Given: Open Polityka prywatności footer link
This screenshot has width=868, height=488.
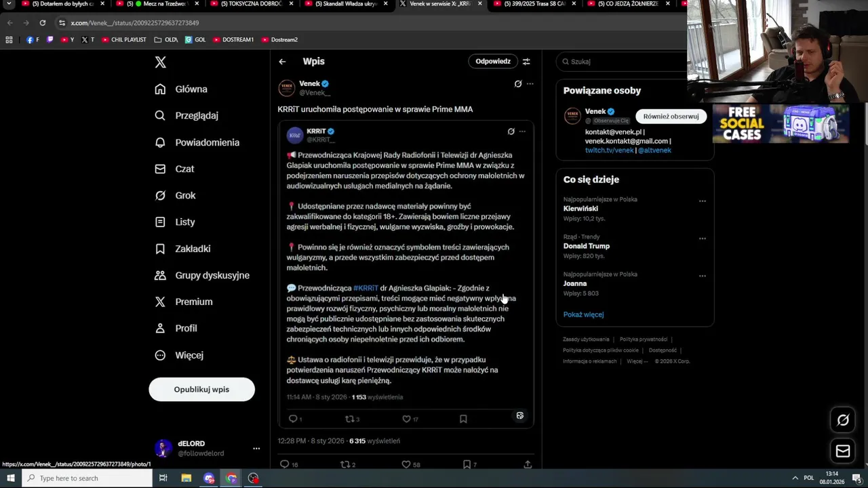Looking at the screenshot, I should (x=644, y=340).
